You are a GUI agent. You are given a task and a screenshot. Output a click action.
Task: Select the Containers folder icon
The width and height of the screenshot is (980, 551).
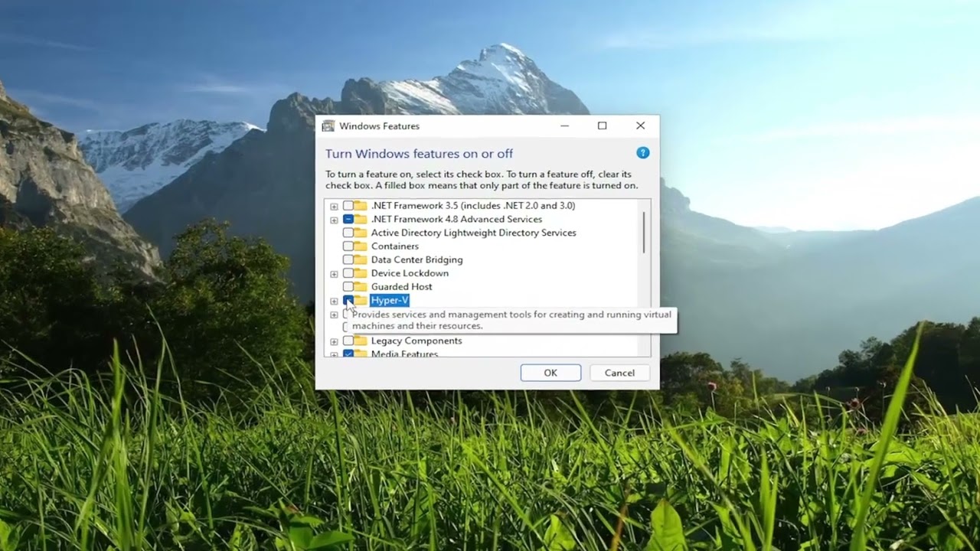tap(361, 246)
